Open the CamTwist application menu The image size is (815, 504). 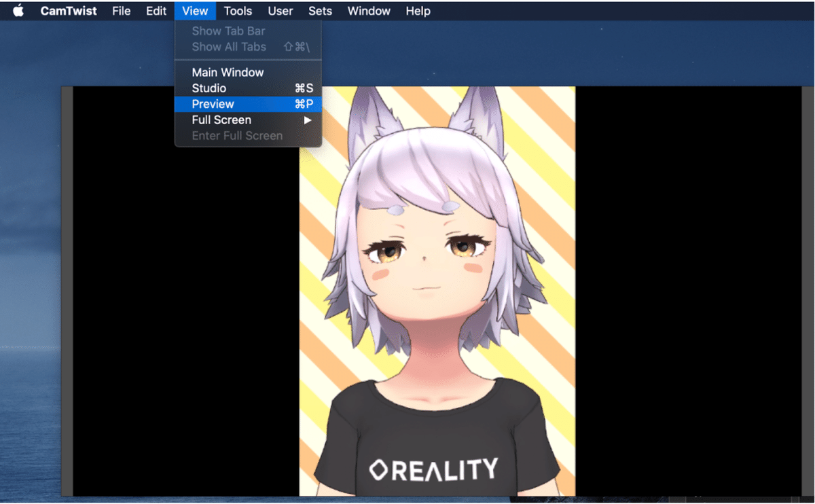tap(69, 11)
